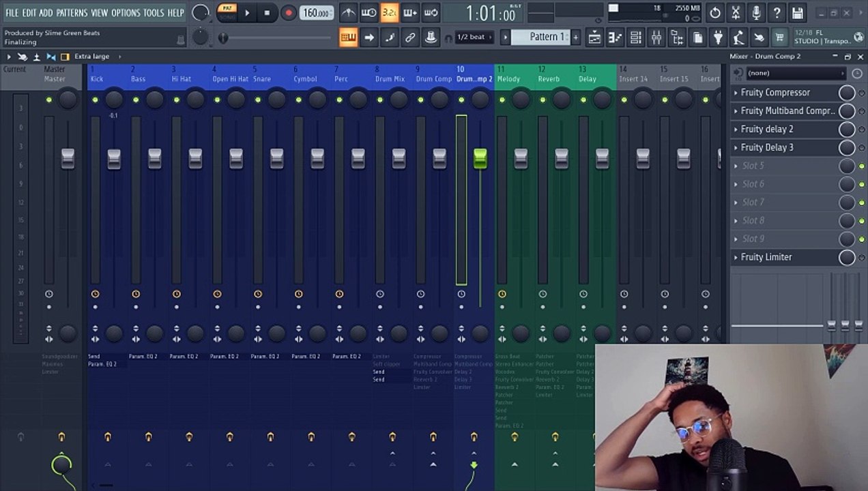868x491 pixels.
Task: Expand the empty Slot 6 arrow menu
Action: 736,185
